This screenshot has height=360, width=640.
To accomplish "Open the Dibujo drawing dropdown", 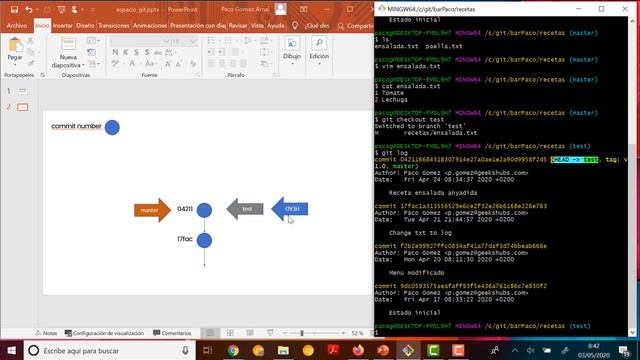I will coord(292,50).
